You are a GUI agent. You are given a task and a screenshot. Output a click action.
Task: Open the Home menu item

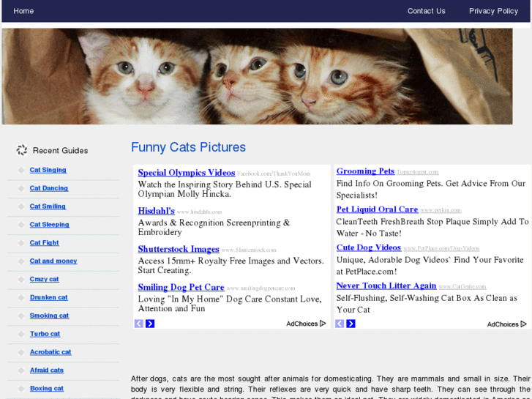(x=23, y=11)
